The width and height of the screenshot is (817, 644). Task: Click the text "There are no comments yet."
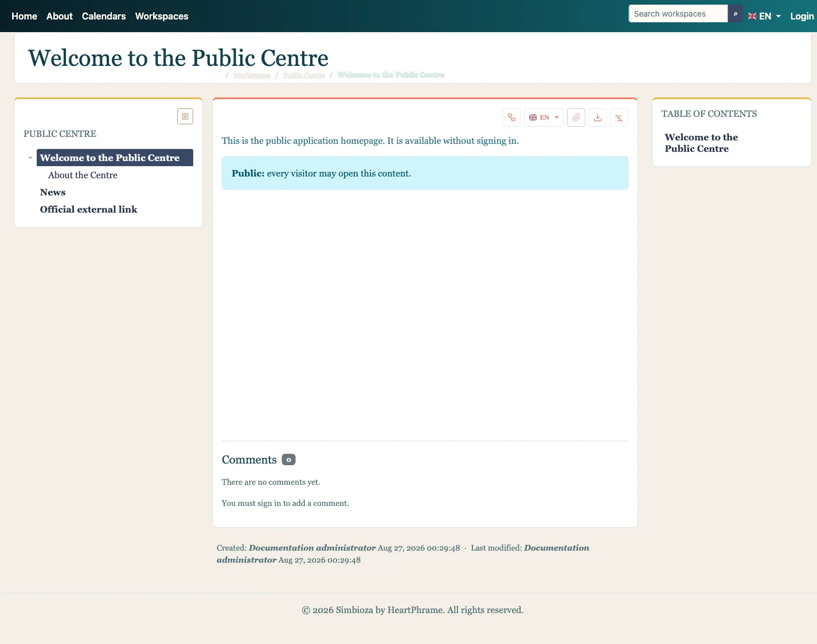(271, 482)
